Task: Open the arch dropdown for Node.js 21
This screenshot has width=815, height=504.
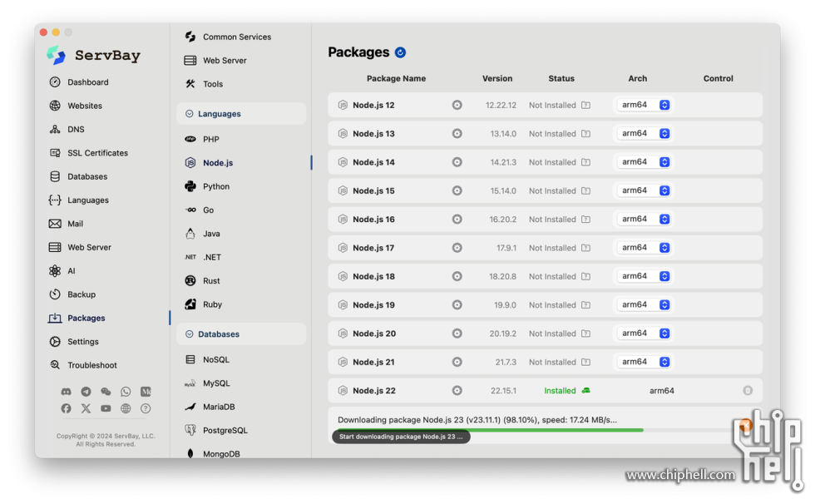Action: coord(645,362)
